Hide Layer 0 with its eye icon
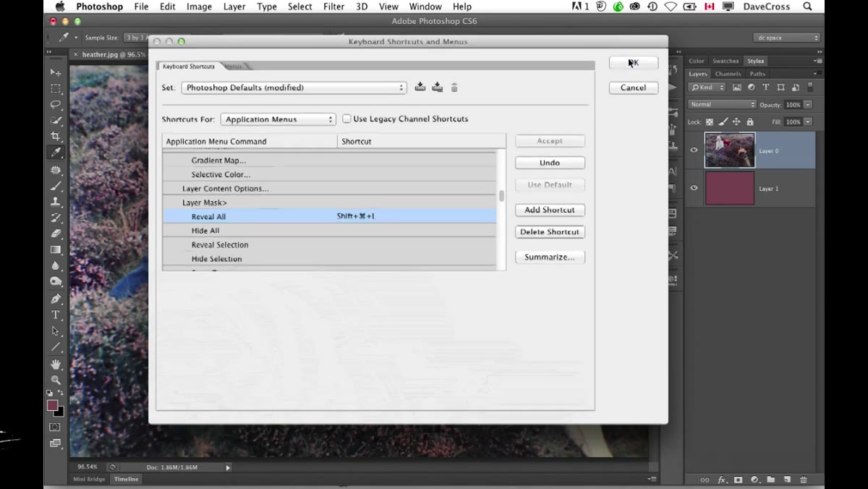868x489 pixels. [694, 150]
